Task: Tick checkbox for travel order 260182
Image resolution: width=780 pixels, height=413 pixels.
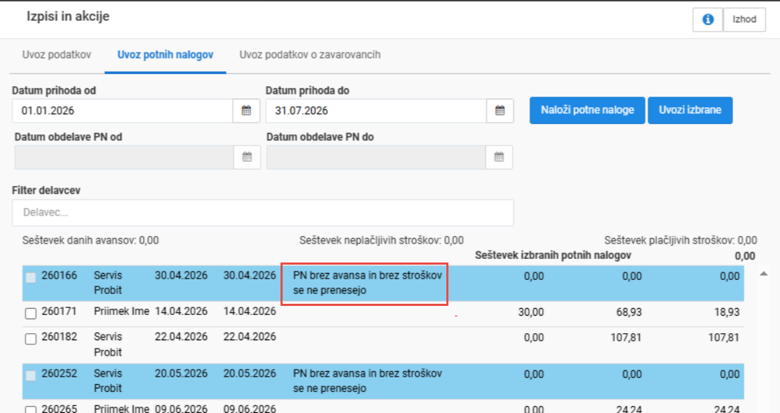Action: (x=31, y=339)
